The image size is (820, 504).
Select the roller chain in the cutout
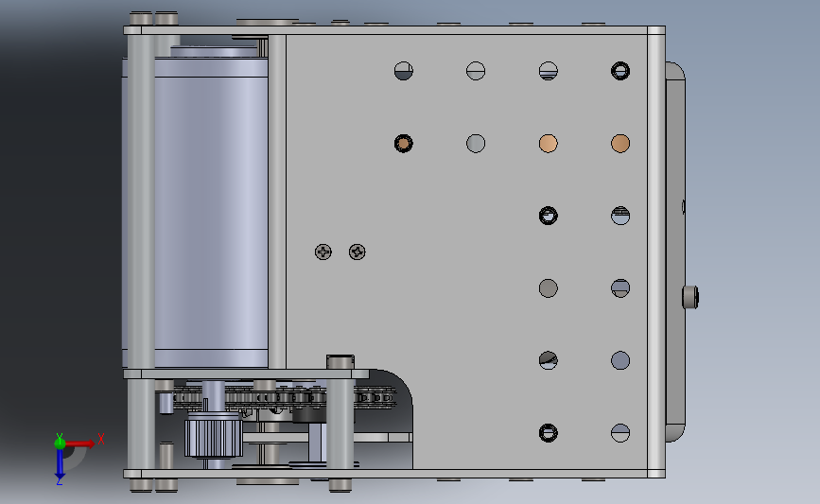point(285,397)
